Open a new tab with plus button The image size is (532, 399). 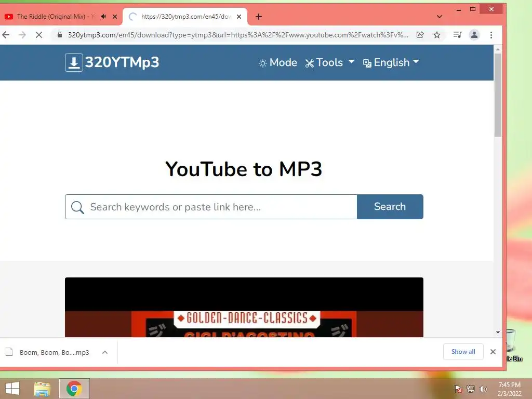coord(259,17)
